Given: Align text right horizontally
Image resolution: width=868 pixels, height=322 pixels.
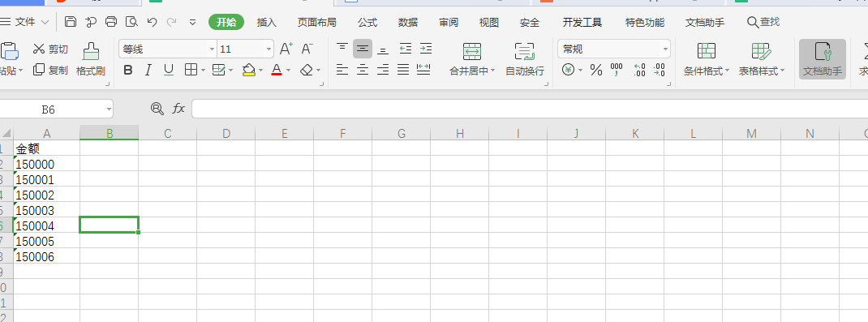Looking at the screenshot, I should (383, 70).
